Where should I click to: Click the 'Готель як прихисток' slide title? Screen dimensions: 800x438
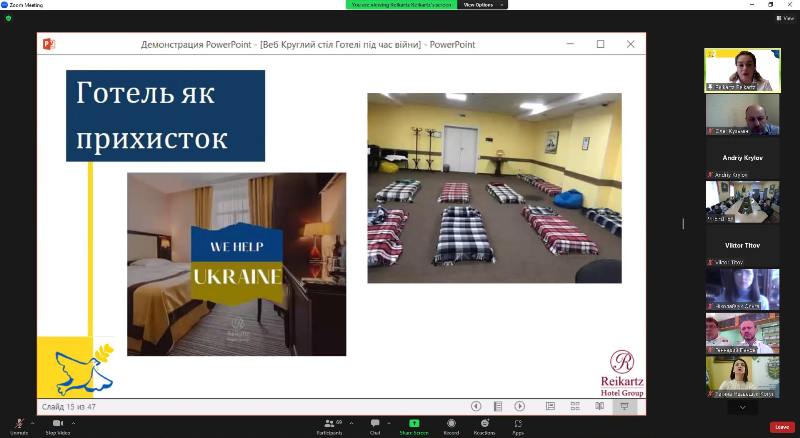pos(165,116)
